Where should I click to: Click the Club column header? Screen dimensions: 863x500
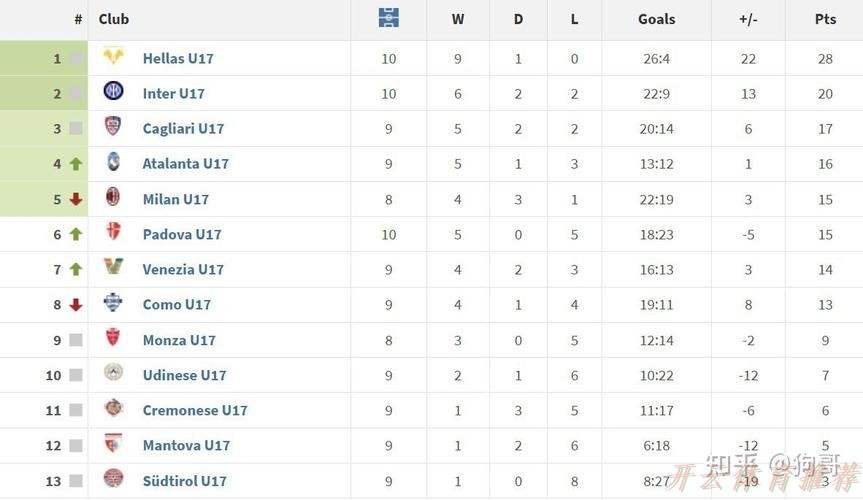pos(114,19)
